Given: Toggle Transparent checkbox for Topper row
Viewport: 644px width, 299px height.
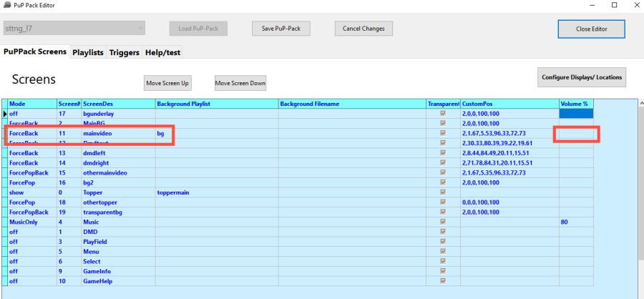Looking at the screenshot, I should point(443,192).
